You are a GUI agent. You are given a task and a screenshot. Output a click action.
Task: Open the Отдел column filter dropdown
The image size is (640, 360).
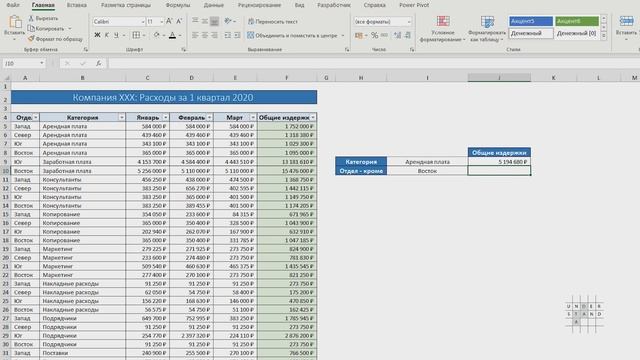[x=36, y=118]
